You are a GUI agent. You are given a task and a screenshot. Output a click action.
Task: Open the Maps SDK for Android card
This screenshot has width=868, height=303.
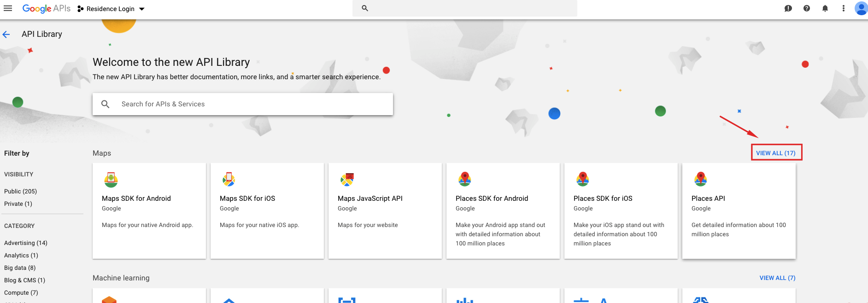coord(149,211)
